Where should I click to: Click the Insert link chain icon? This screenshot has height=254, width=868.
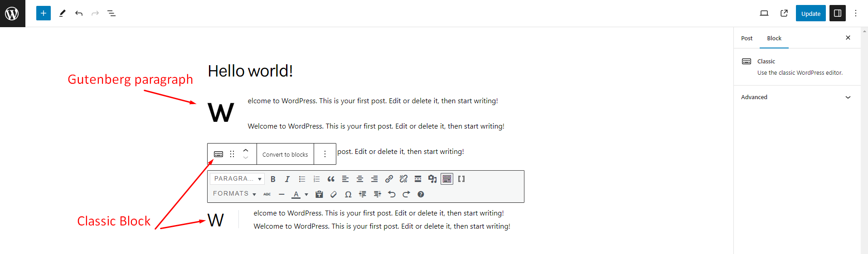389,179
